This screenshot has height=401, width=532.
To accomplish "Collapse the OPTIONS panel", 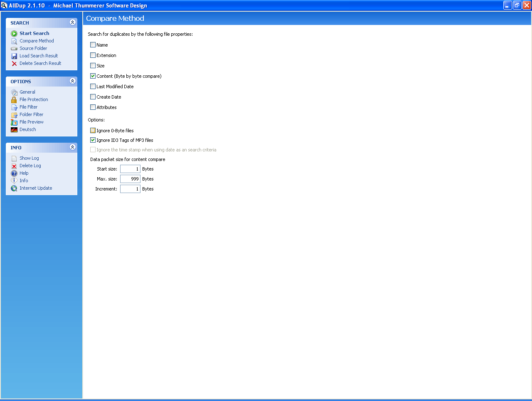I will pos(73,81).
